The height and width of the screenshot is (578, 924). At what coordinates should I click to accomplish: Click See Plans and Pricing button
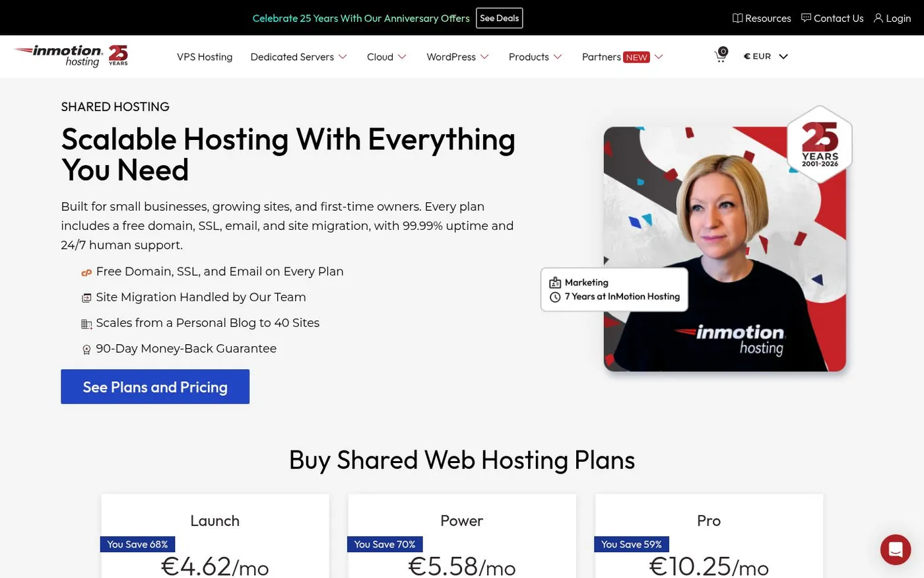pos(155,386)
